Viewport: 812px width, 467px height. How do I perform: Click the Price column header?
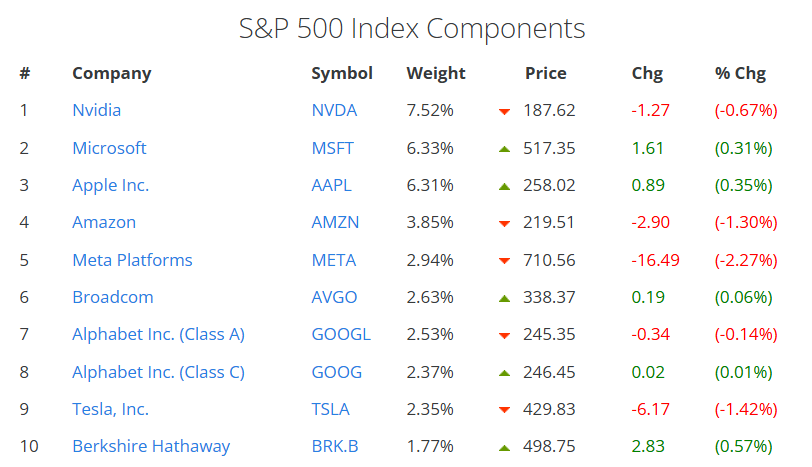545,73
